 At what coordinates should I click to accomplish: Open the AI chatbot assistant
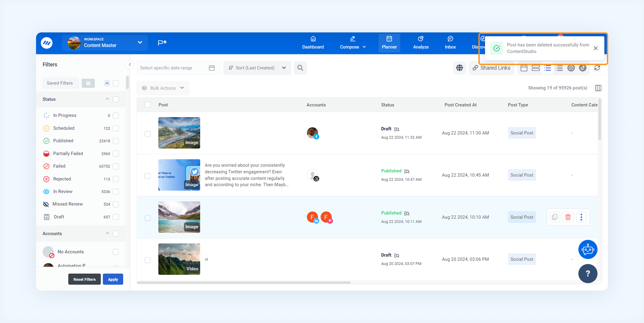point(588,250)
